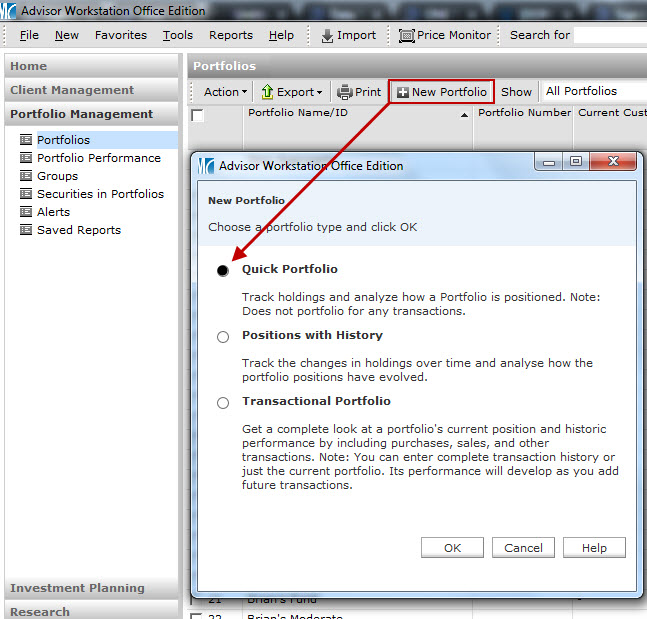647x619 pixels.
Task: Open the Price Monitor icon
Action: (406, 35)
